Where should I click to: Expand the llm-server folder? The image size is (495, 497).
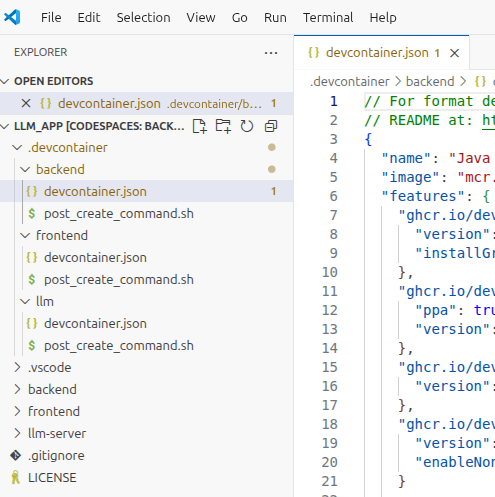[x=17, y=433]
